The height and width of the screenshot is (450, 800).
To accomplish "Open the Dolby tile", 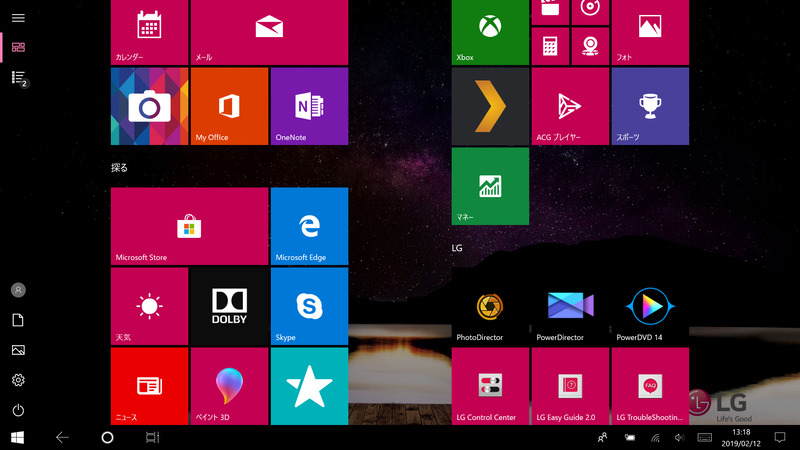I will 230,306.
